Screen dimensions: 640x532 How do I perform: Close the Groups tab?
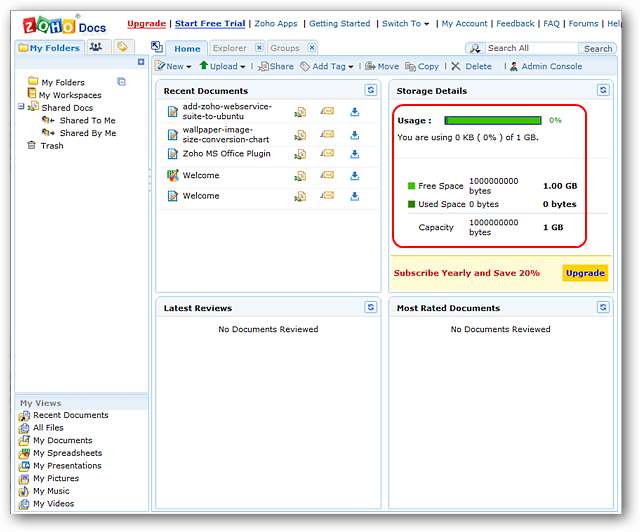tap(311, 47)
